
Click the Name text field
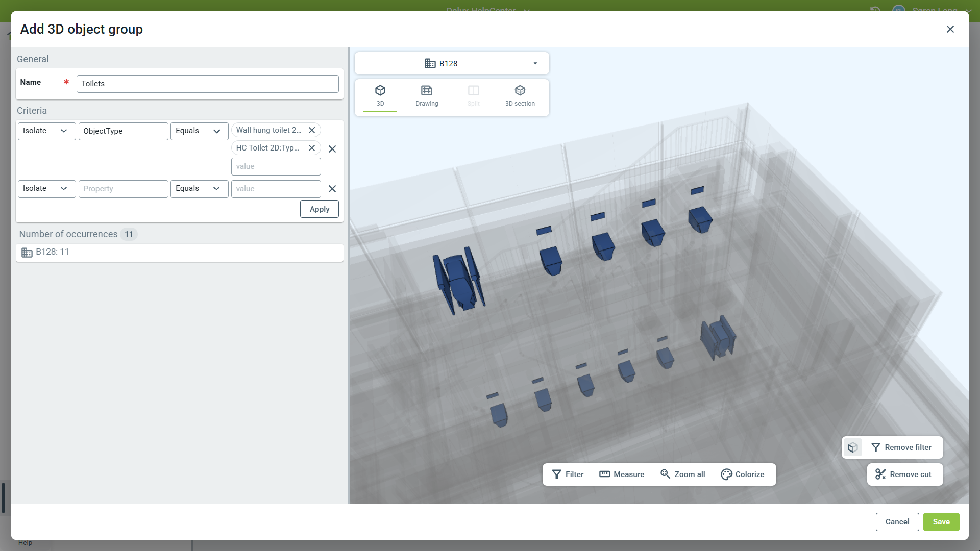pyautogui.click(x=207, y=84)
